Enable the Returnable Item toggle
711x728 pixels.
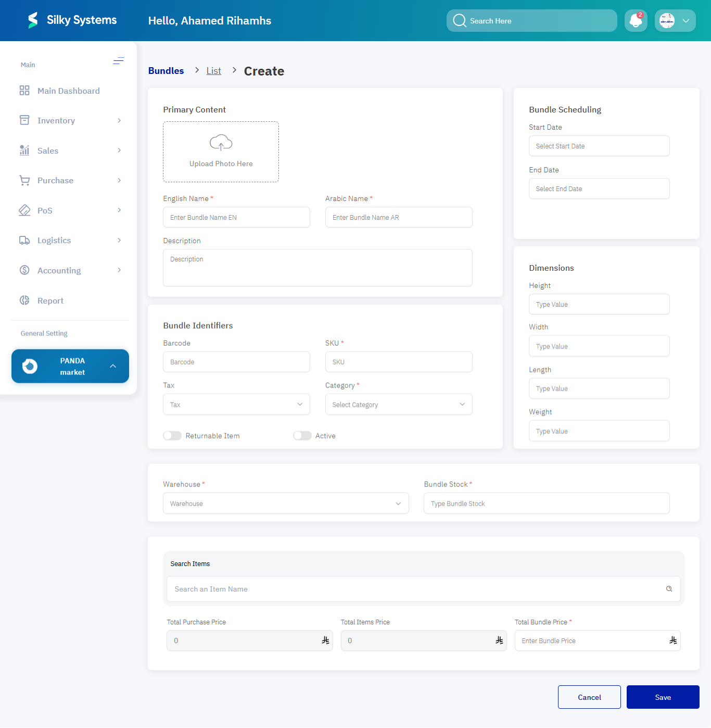(x=172, y=435)
